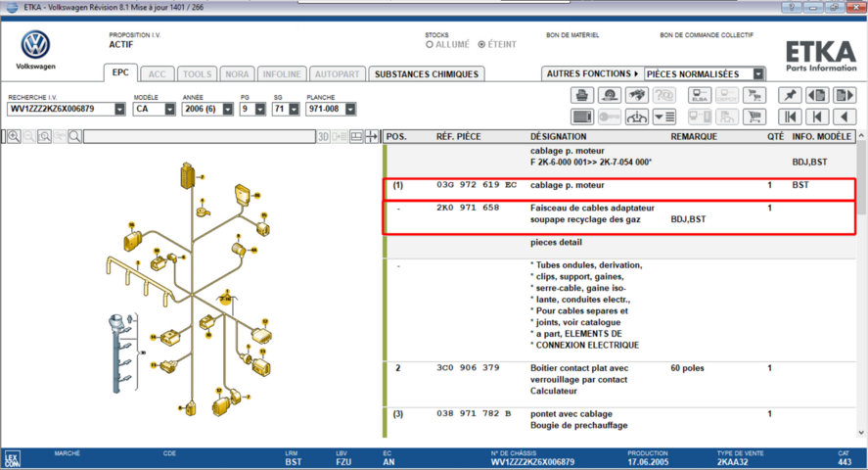The image size is (868, 470).
Task: Click 'Bon de commande collectif' label
Action: (x=707, y=35)
